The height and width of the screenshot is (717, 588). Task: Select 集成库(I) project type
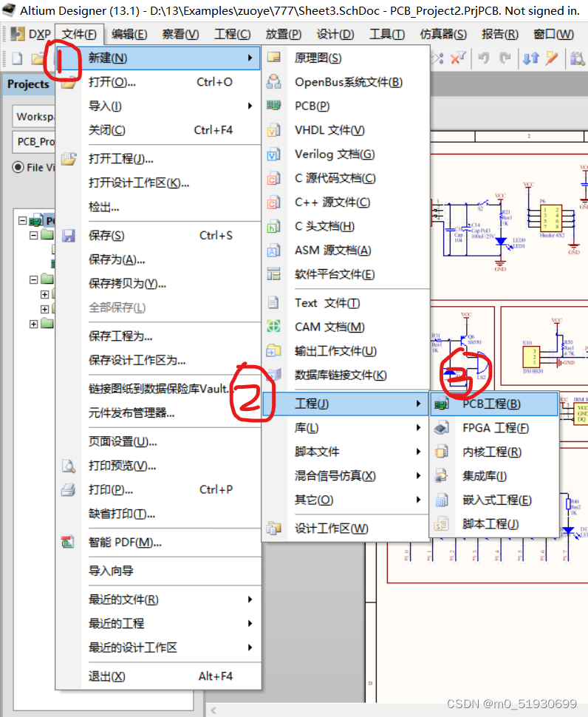click(494, 476)
